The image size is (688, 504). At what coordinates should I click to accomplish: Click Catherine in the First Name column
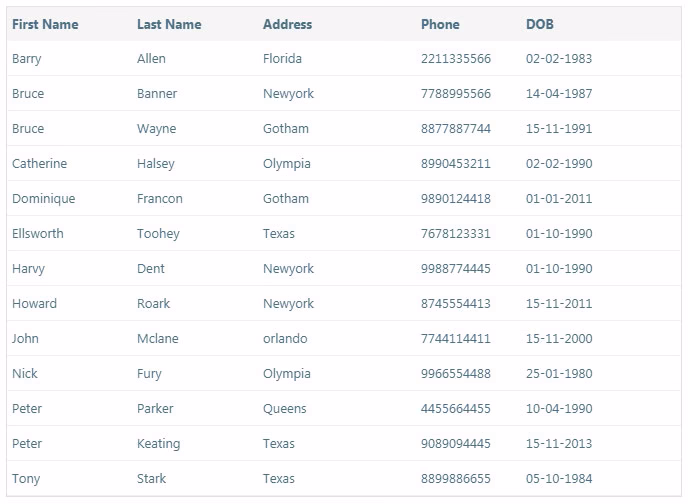pyautogui.click(x=40, y=164)
